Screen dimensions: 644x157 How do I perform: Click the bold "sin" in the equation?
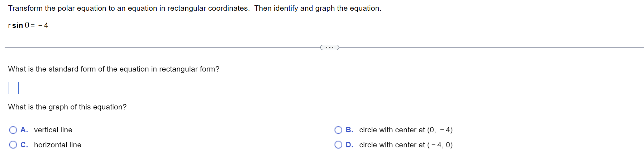click(18, 25)
